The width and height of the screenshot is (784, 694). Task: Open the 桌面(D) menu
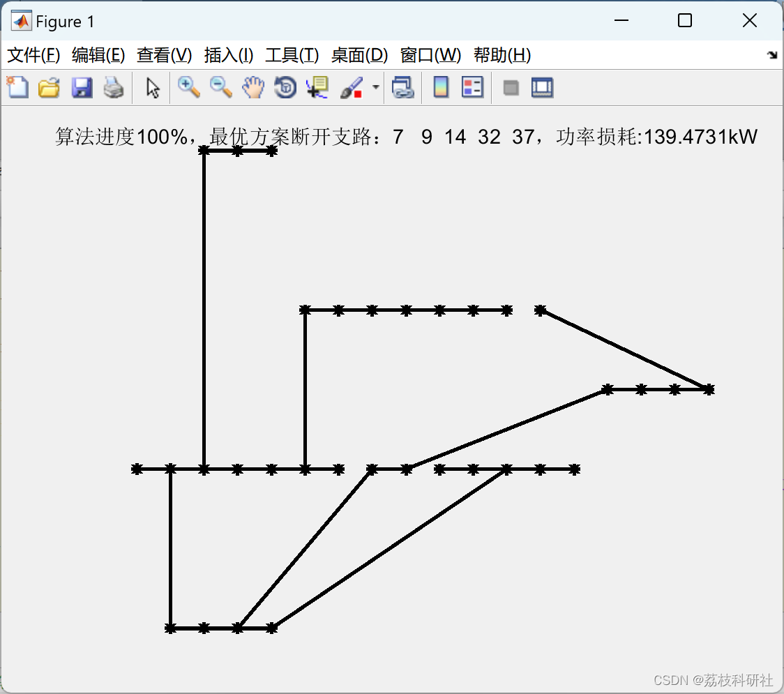point(359,55)
